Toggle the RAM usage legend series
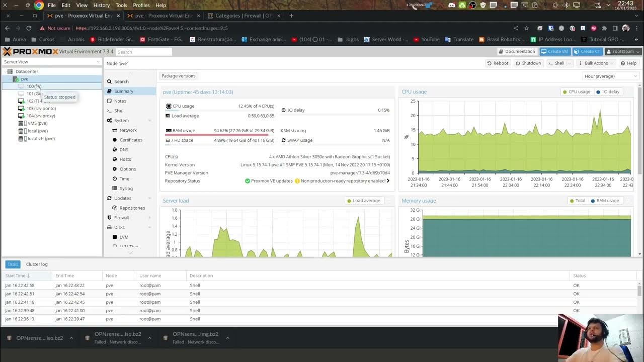The image size is (644, 362). click(605, 201)
